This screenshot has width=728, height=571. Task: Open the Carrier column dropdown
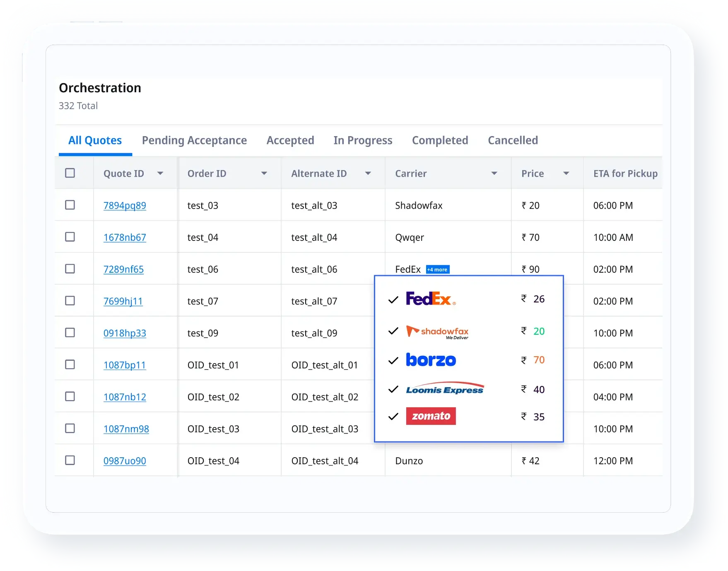(x=494, y=174)
